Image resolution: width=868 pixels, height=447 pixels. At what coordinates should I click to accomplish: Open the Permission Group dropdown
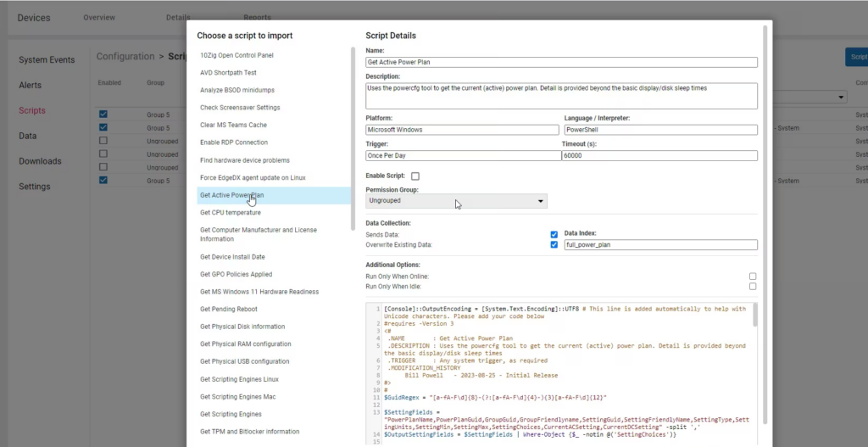pos(456,201)
